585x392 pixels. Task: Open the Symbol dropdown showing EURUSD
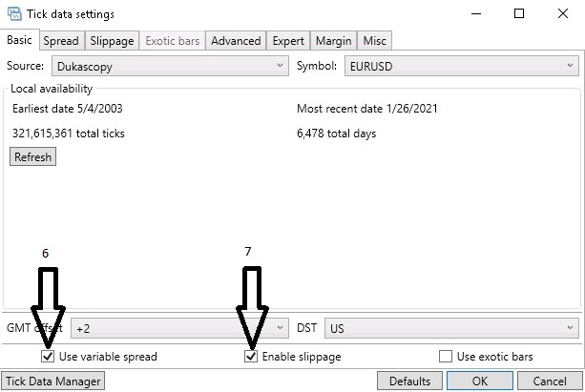point(462,66)
